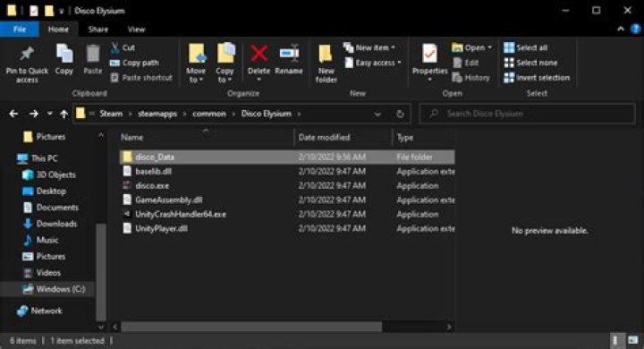Expand the chevron after Disco Elysium breadcrumb
This screenshot has height=349, width=644.
(299, 114)
